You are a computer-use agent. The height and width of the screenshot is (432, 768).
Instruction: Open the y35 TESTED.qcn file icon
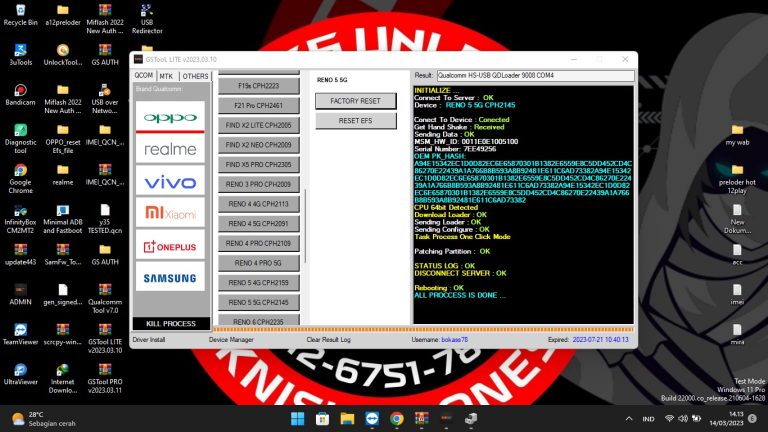point(105,218)
